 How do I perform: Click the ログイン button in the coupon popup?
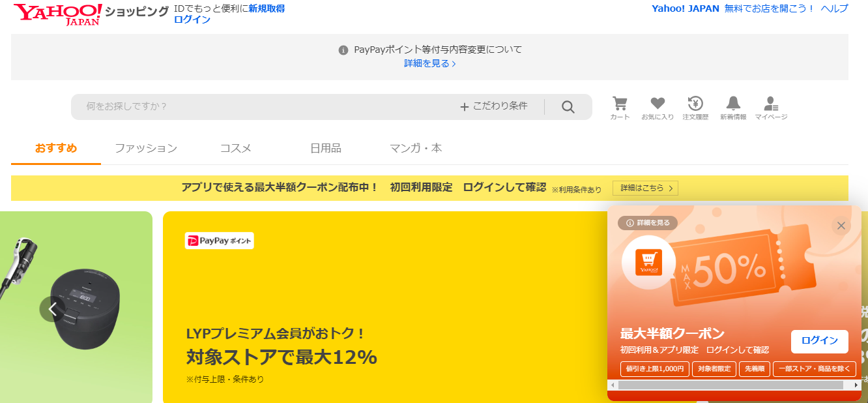coord(819,341)
